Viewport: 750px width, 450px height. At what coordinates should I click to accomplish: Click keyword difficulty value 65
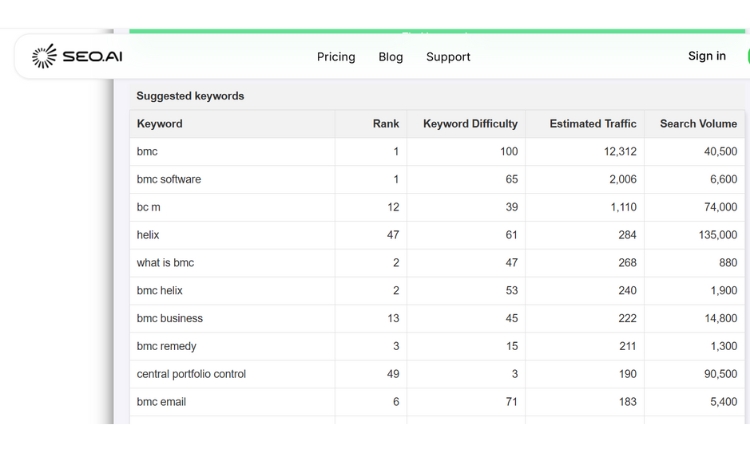512,179
